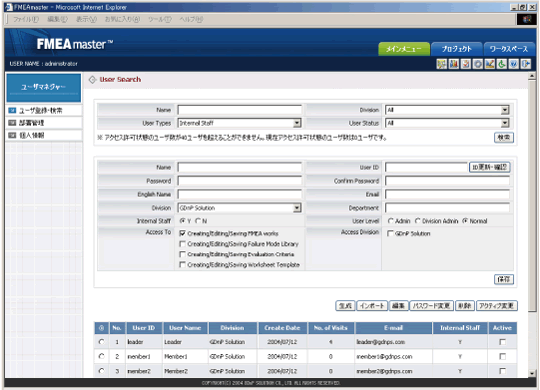Open the bar chart icon in header toolbar

coord(454,64)
